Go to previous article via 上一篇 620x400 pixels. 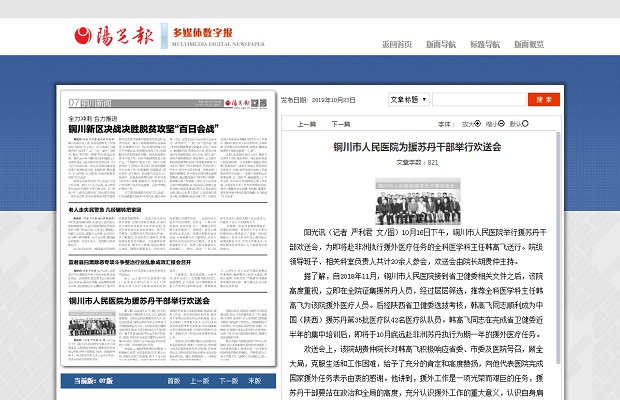(x=306, y=124)
